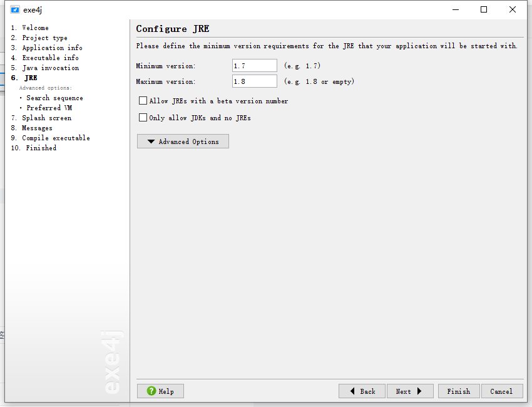Maximize the exe4j window
Image resolution: width=532 pixels, height=407 pixels.
click(484, 9)
